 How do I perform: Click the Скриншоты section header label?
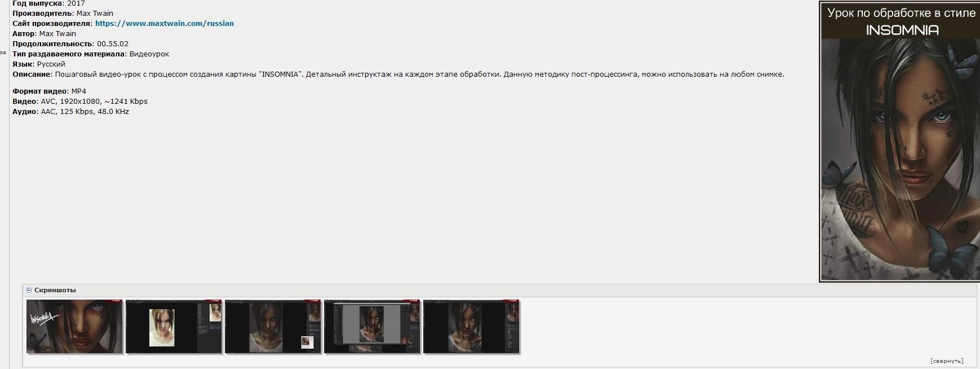click(x=55, y=290)
